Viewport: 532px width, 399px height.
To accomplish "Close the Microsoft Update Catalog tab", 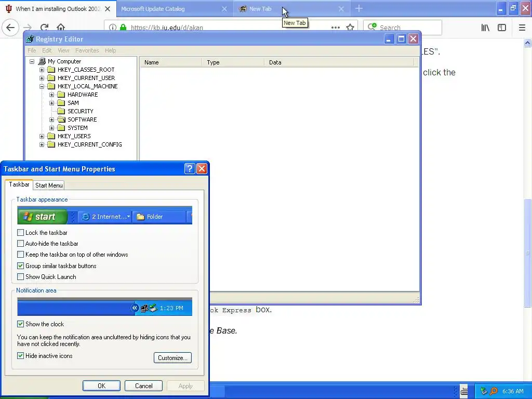I will coord(224,9).
